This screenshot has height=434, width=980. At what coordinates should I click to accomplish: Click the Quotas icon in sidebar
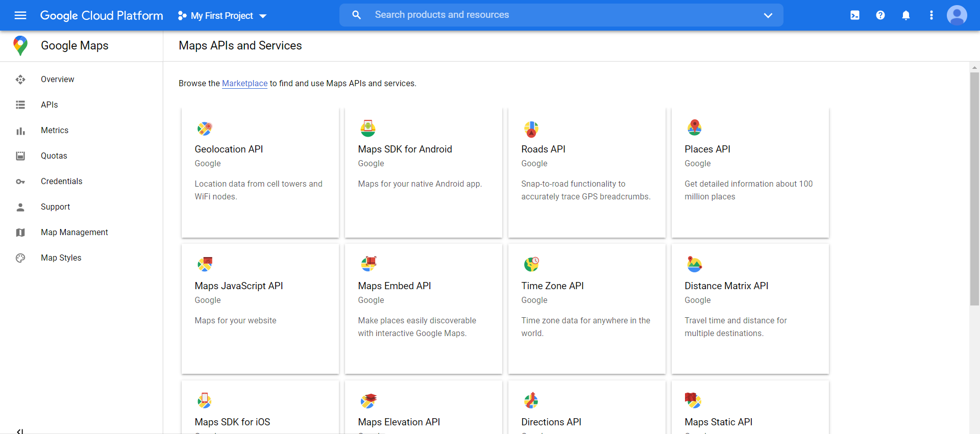coord(20,156)
